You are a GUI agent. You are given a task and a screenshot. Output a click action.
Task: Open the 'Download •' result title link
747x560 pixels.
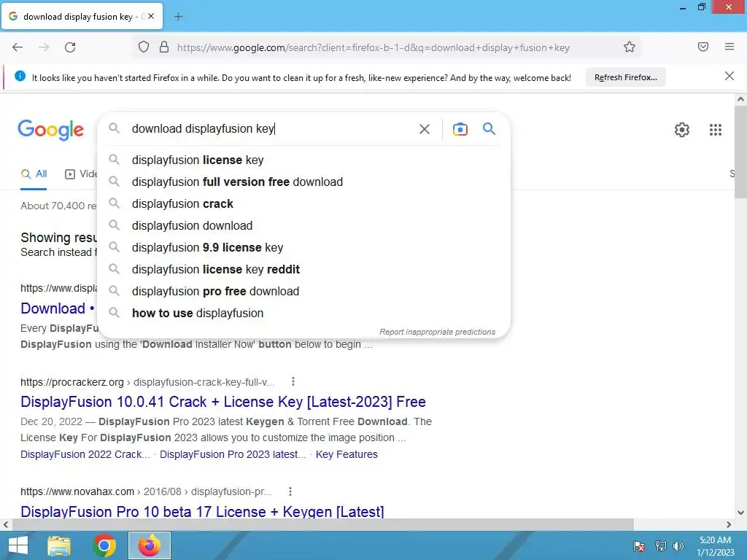(x=57, y=308)
